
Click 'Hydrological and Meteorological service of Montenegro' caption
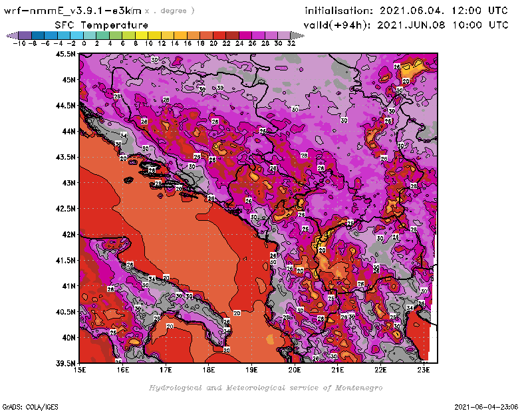(265, 388)
